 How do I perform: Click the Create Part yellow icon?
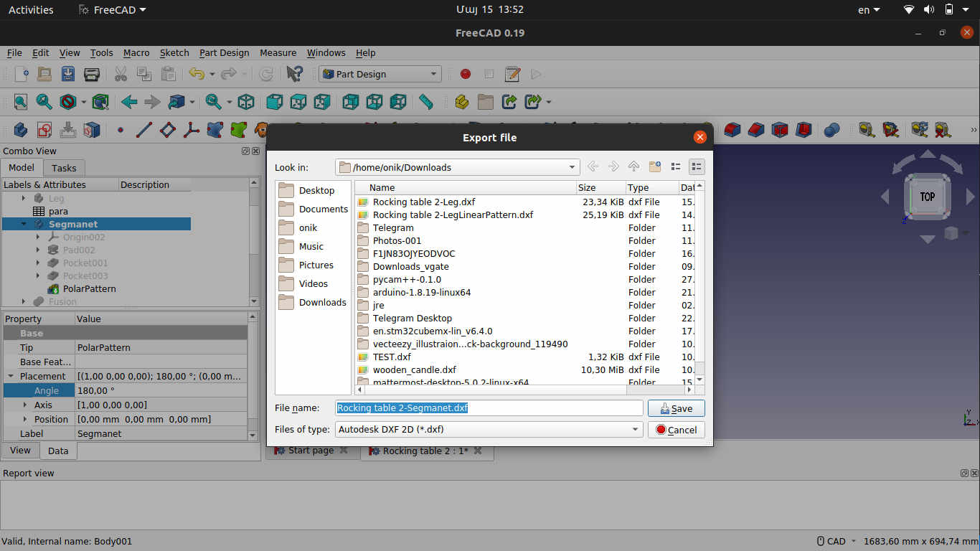point(462,102)
